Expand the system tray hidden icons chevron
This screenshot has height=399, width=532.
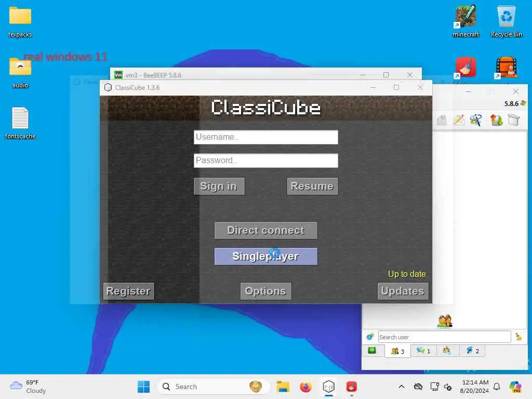coord(402,387)
